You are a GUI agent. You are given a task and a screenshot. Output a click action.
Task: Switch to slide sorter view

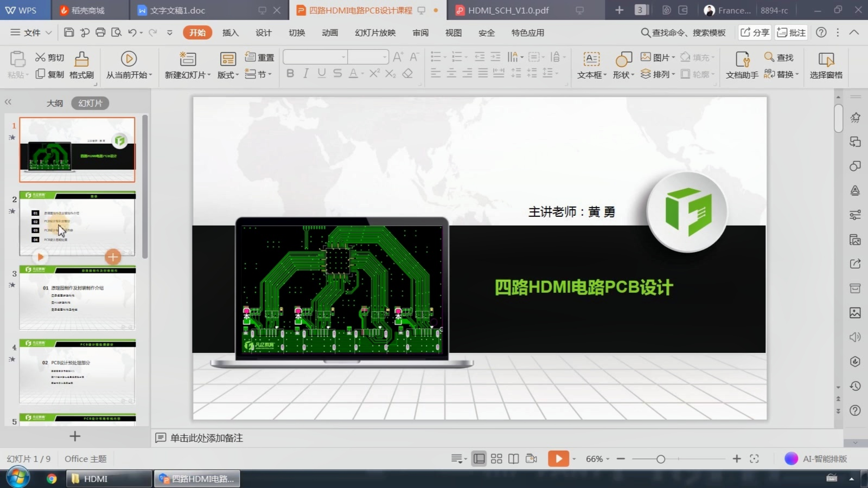coord(496,459)
